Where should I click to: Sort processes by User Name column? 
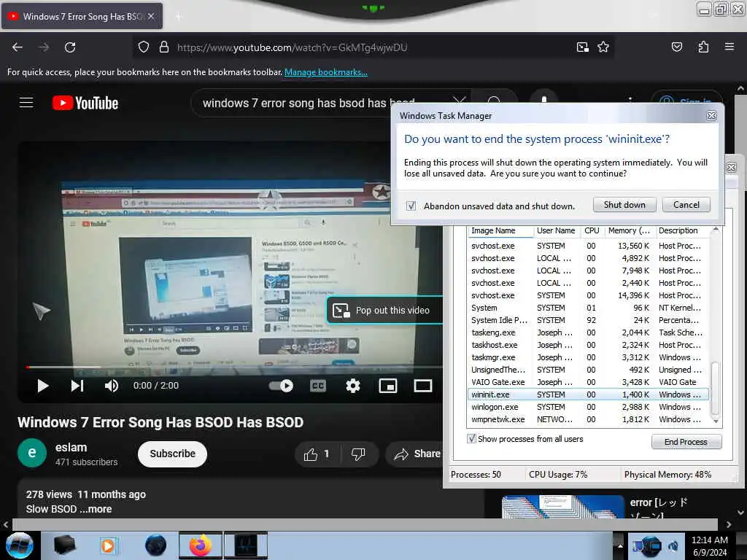pos(556,230)
